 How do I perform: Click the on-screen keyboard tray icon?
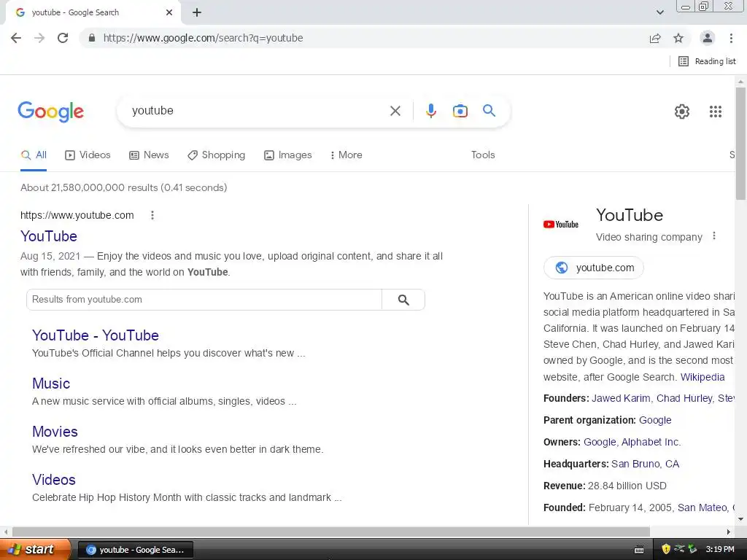[639, 550]
